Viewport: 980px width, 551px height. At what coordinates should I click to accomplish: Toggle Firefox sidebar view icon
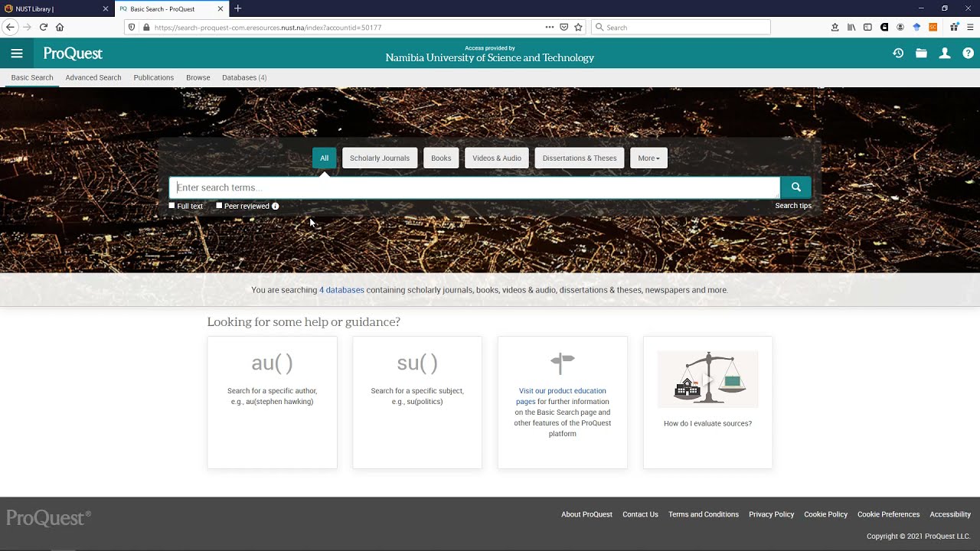coord(867,27)
